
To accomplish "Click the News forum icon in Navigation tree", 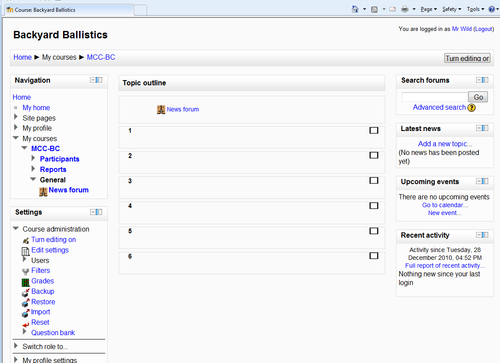I will [x=43, y=192].
